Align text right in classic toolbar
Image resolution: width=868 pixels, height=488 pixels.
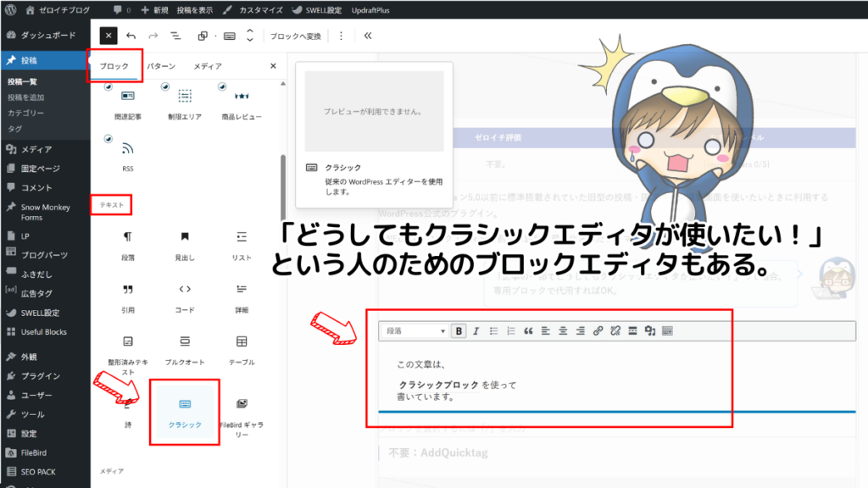pyautogui.click(x=580, y=331)
